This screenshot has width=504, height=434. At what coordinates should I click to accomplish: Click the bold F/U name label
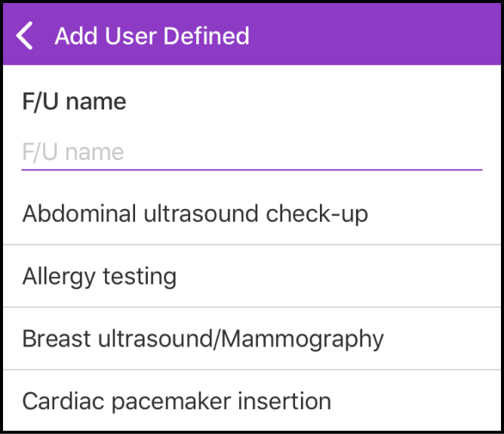point(74,101)
